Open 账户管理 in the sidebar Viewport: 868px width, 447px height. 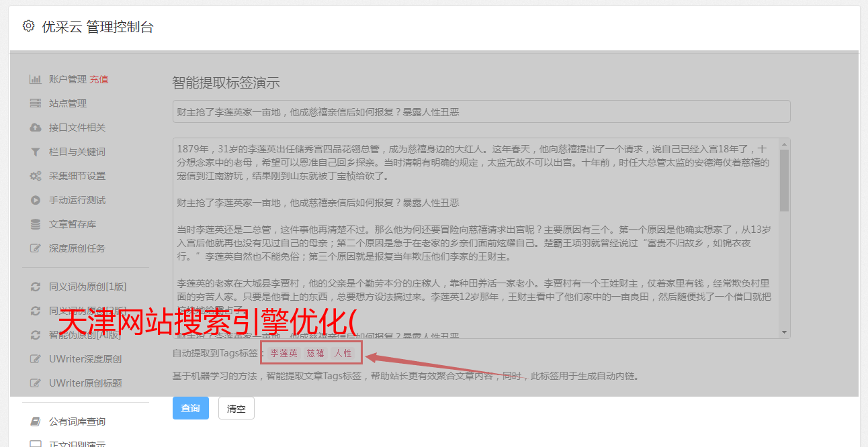[x=68, y=79]
